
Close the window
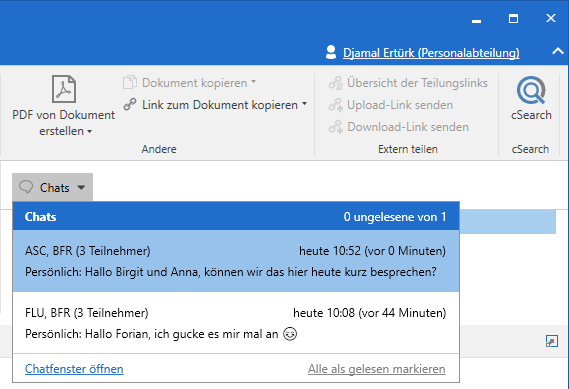pos(551,18)
